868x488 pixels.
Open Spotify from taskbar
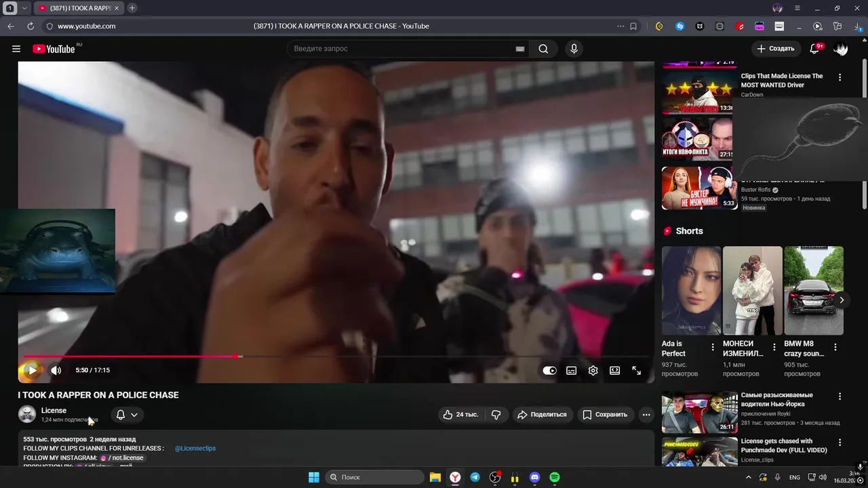pyautogui.click(x=555, y=477)
